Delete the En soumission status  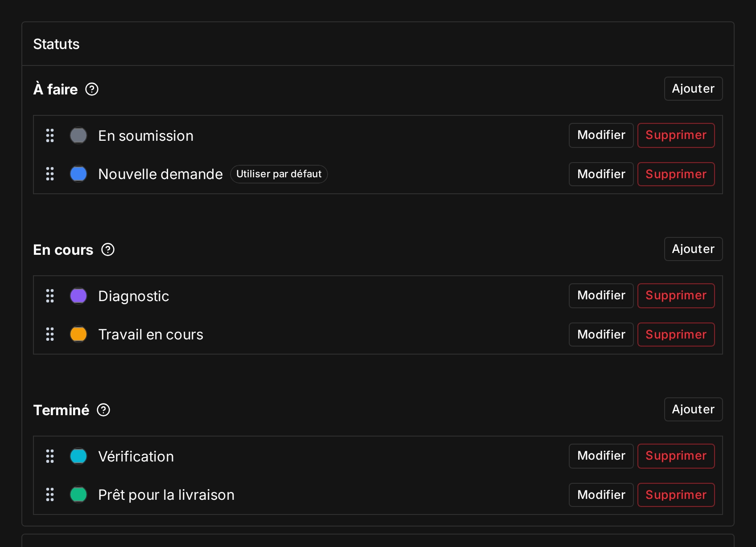[676, 135]
